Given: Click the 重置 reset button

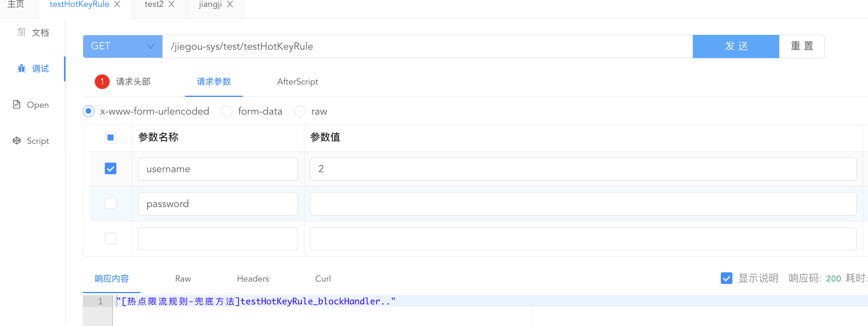Looking at the screenshot, I should tap(802, 46).
